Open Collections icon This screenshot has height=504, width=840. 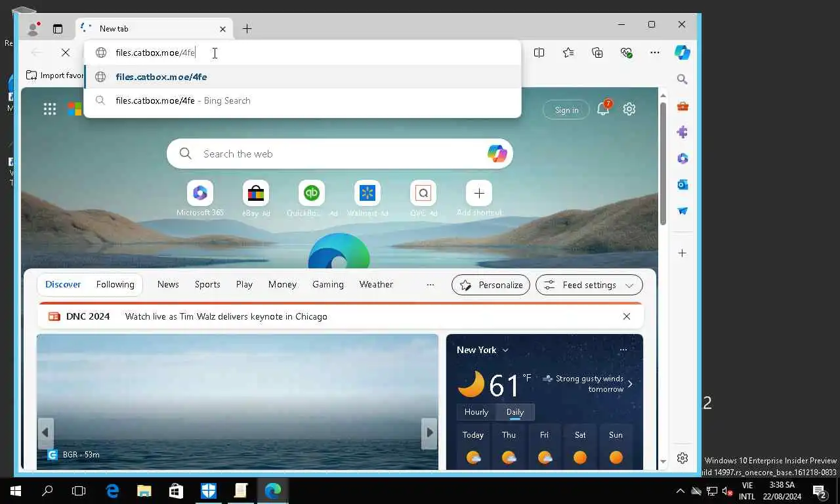point(597,52)
